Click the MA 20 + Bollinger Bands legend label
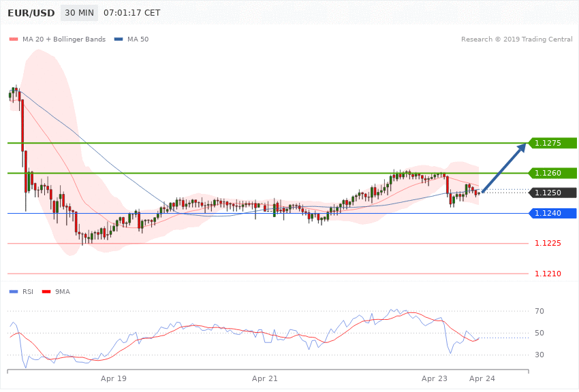The width and height of the screenshot is (579, 392). (x=64, y=39)
